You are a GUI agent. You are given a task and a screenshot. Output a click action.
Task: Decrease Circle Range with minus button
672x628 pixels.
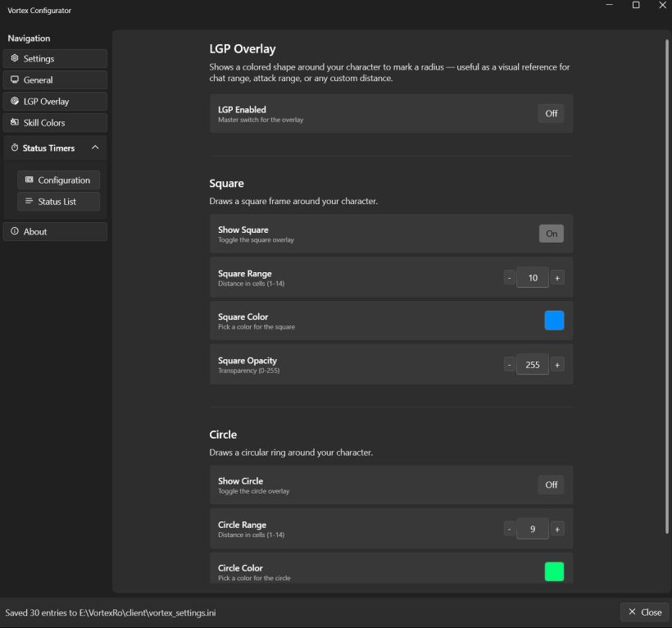pyautogui.click(x=509, y=529)
